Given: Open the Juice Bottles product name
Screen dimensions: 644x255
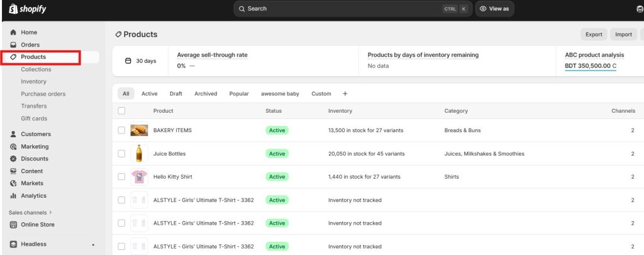Looking at the screenshot, I should 169,154.
